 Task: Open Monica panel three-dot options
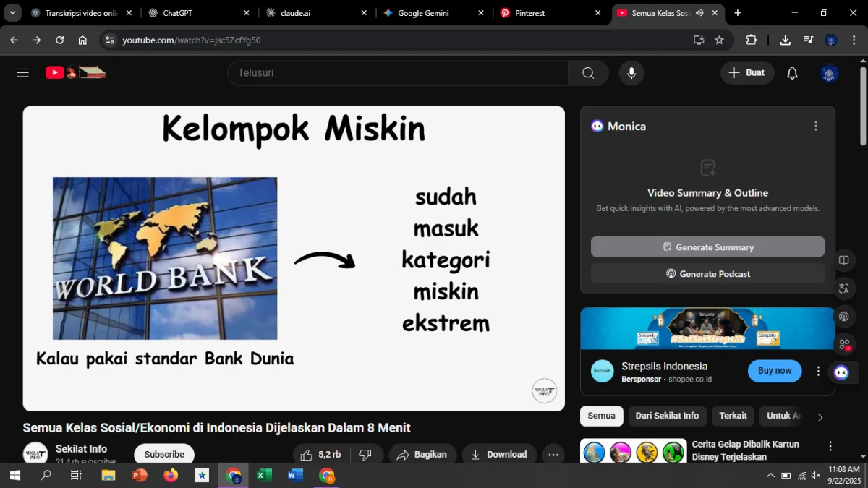(816, 126)
